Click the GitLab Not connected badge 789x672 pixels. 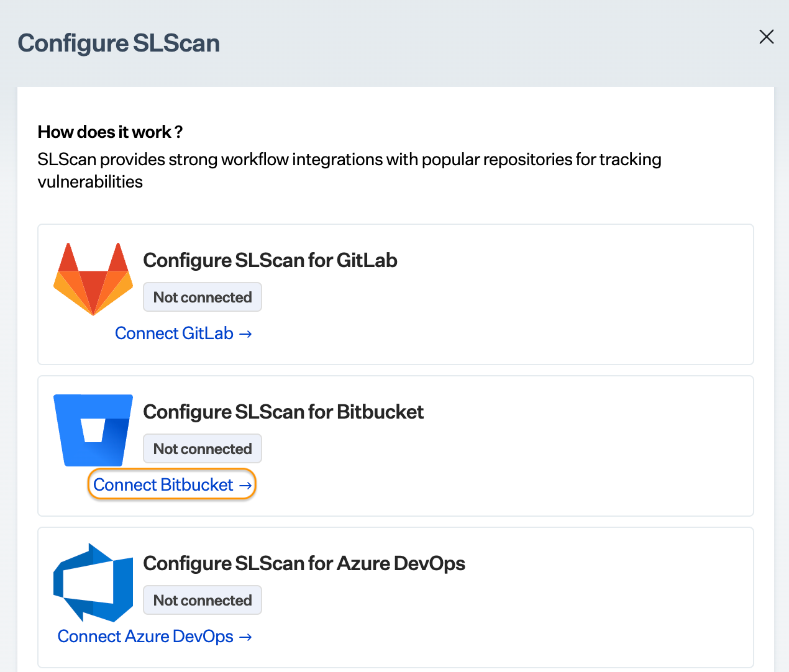(x=203, y=297)
